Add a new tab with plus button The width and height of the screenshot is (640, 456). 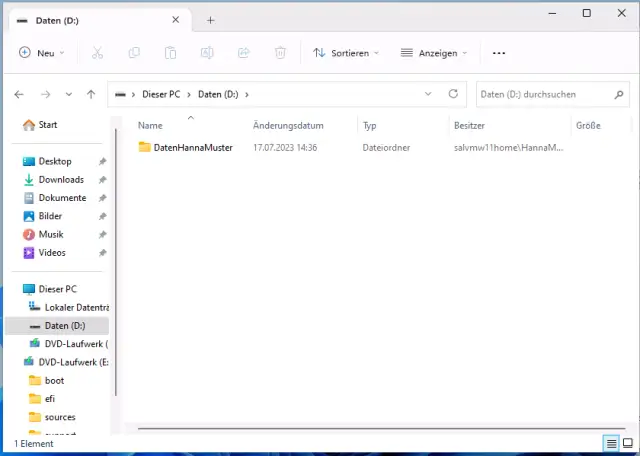(210, 20)
